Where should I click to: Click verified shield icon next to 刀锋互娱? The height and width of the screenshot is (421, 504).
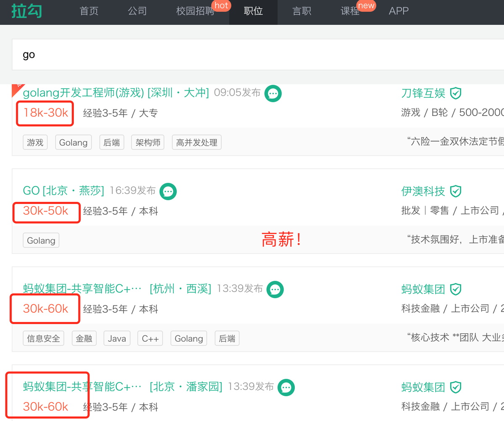[456, 93]
